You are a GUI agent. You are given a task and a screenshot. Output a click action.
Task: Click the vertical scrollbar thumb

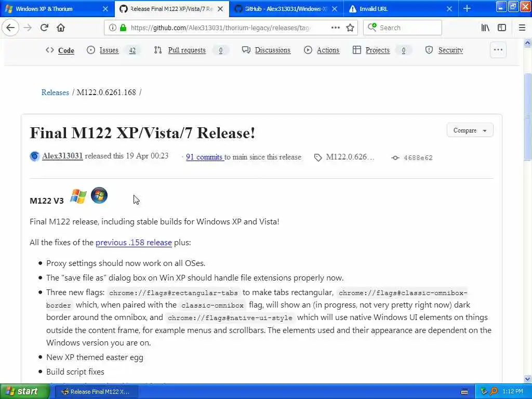point(527,116)
